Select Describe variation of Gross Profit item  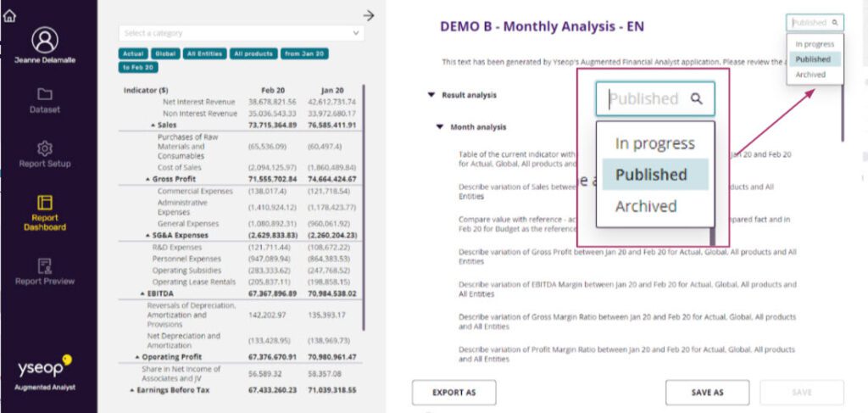tap(627, 256)
